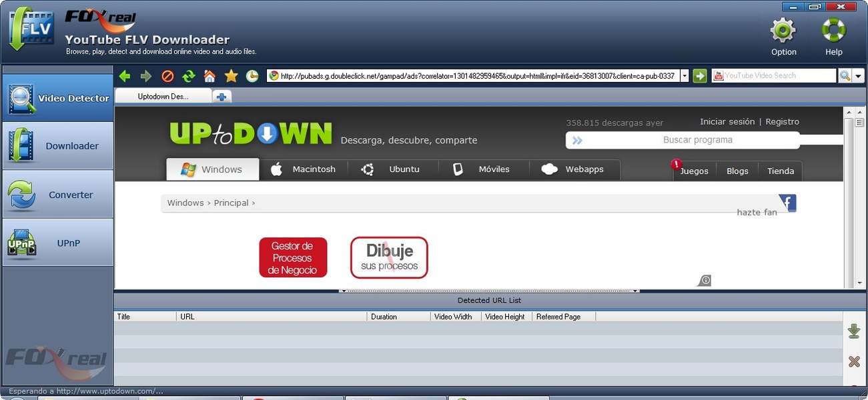Click the 358.815 descargas ayer text

click(x=614, y=123)
